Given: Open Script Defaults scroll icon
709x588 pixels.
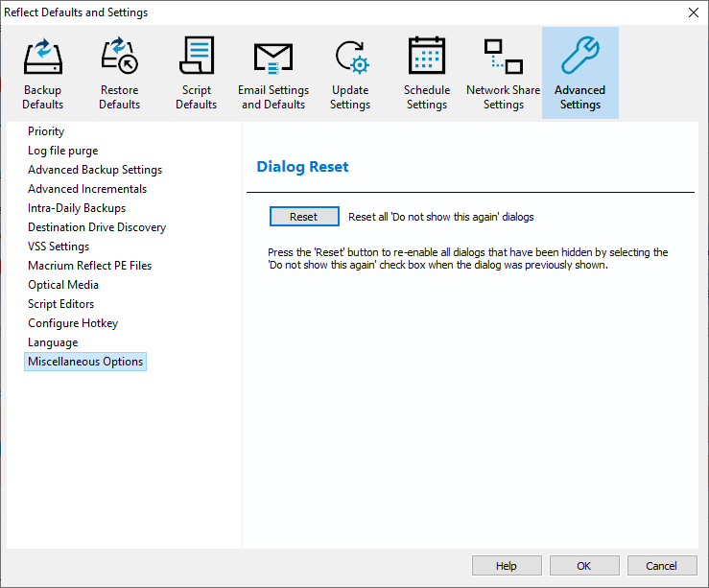Looking at the screenshot, I should 196,58.
